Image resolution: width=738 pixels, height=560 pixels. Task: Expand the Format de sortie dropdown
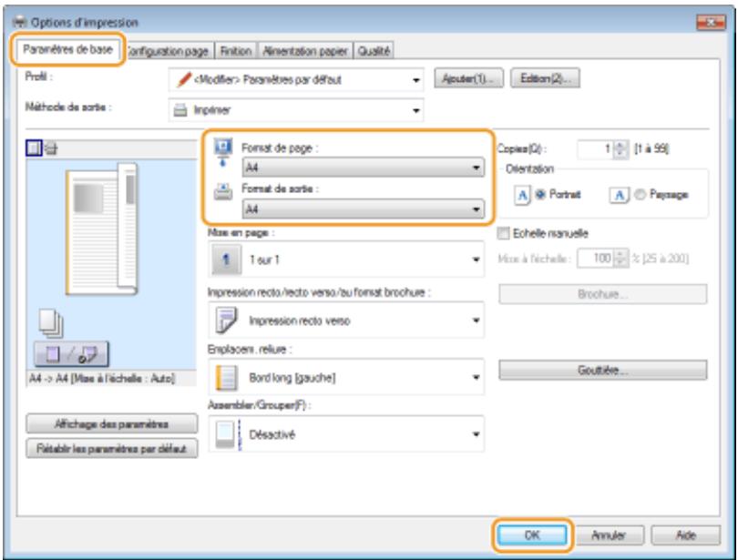pyautogui.click(x=363, y=209)
